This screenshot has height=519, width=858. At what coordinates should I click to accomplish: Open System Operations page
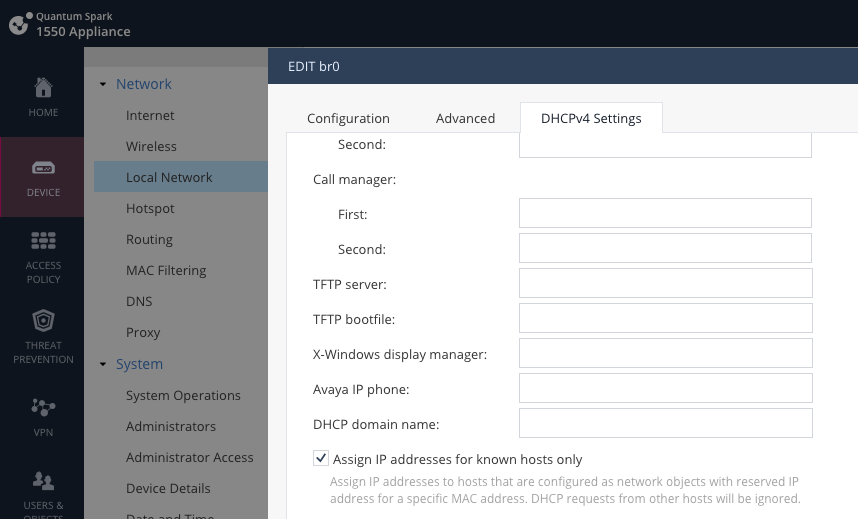[183, 395]
